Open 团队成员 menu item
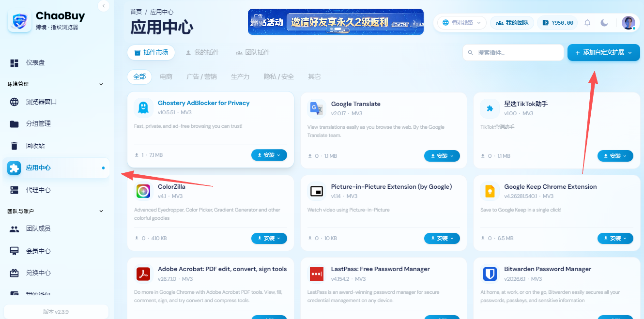Image resolution: width=644 pixels, height=319 pixels. (x=56, y=229)
